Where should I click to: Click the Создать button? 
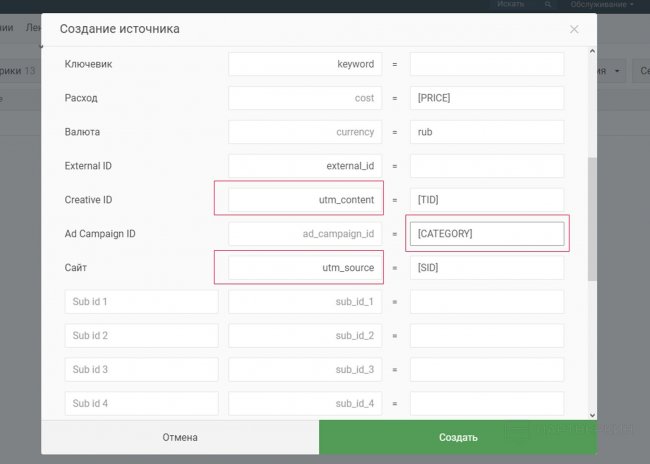tap(458, 437)
